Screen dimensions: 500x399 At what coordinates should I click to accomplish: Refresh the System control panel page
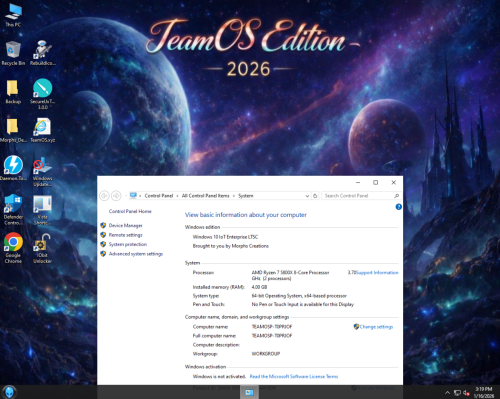click(x=315, y=196)
